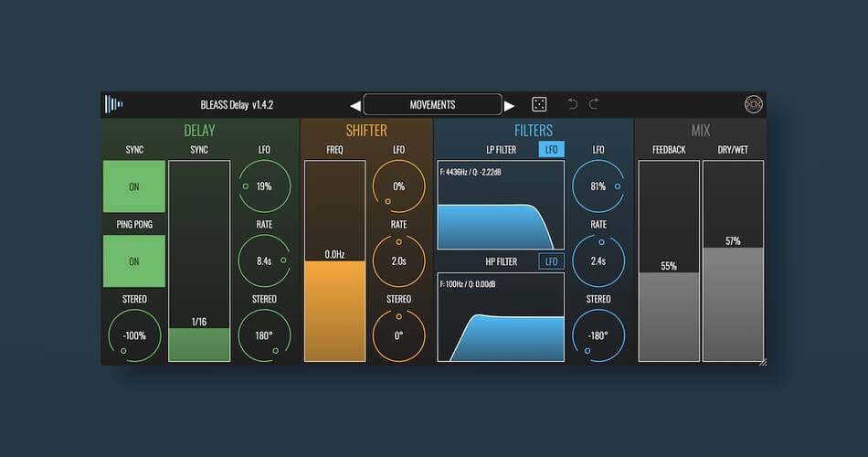This screenshot has width=868, height=457.
Task: Go to the previous preset arrow
Action: [x=355, y=105]
